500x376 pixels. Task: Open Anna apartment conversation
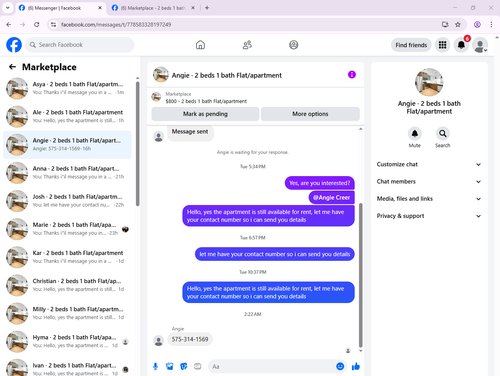(x=67, y=173)
